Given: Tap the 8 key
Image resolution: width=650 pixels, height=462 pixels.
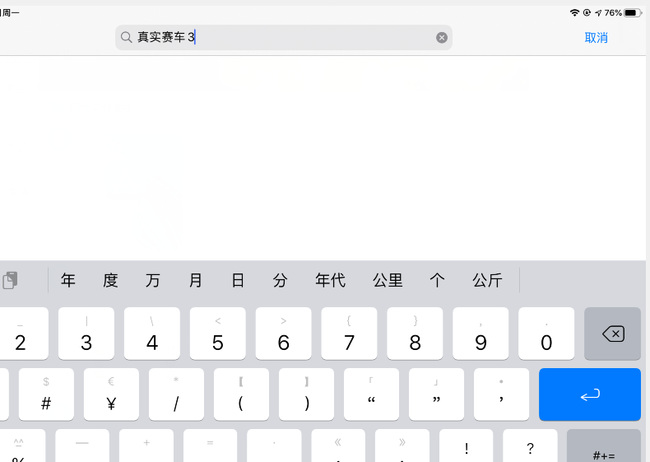Looking at the screenshot, I should click(415, 333).
